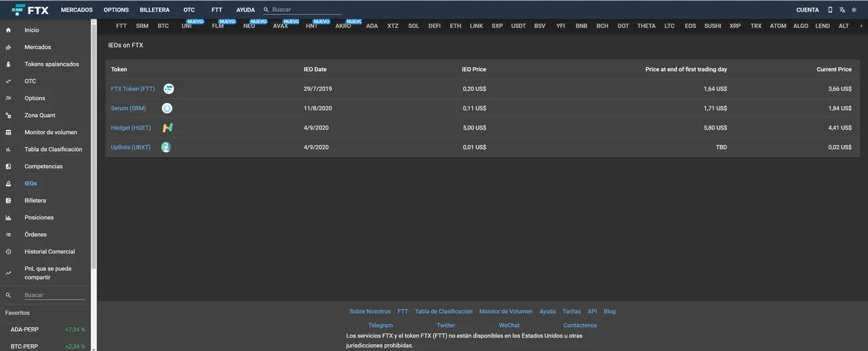Expand ticker bar with right chevron arrow
This screenshot has height=351, width=868.
[861, 26]
